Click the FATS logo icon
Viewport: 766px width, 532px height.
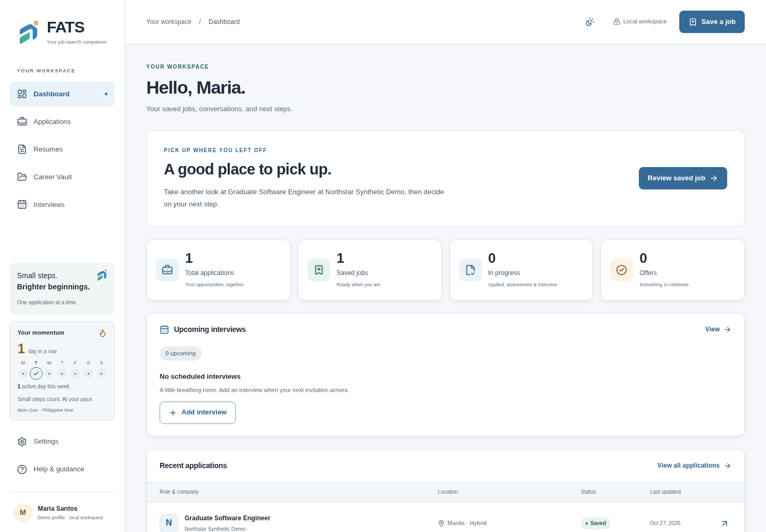(x=29, y=32)
